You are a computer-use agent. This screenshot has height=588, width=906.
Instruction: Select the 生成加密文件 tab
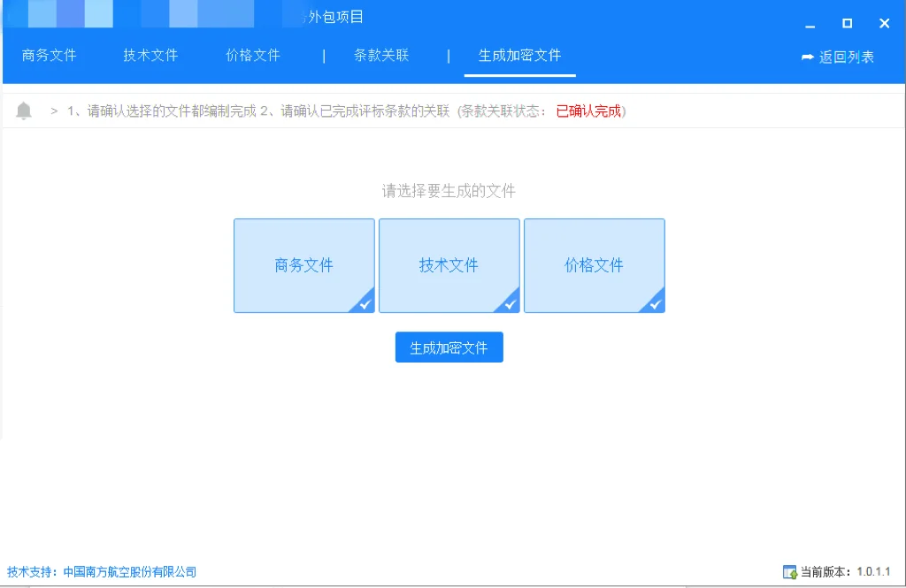pos(519,55)
